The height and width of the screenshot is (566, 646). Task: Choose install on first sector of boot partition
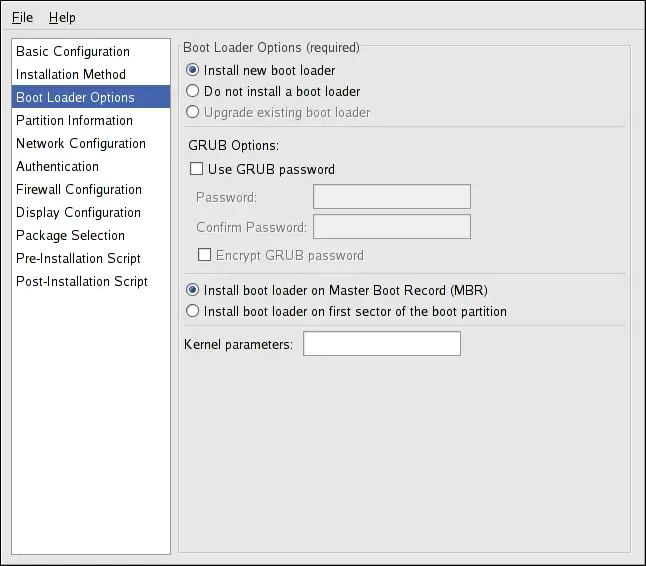[193, 311]
